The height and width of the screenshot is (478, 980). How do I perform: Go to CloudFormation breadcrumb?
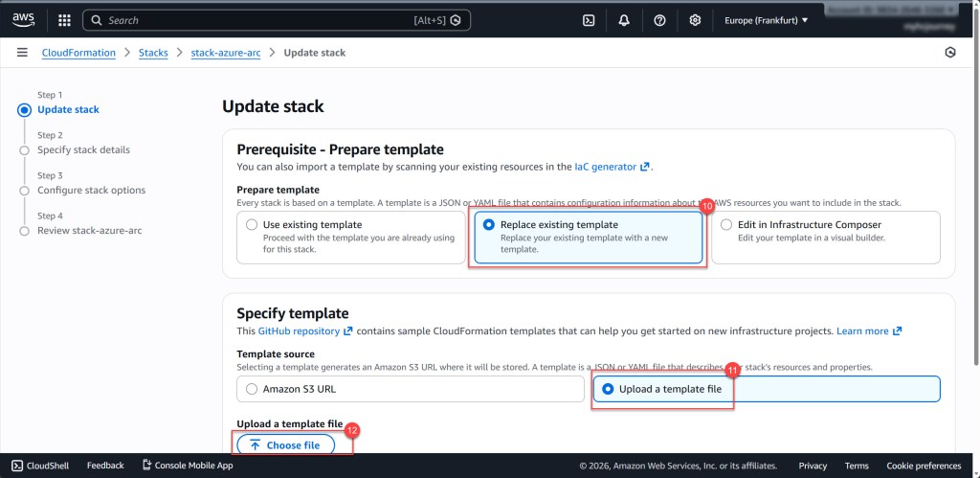[78, 53]
